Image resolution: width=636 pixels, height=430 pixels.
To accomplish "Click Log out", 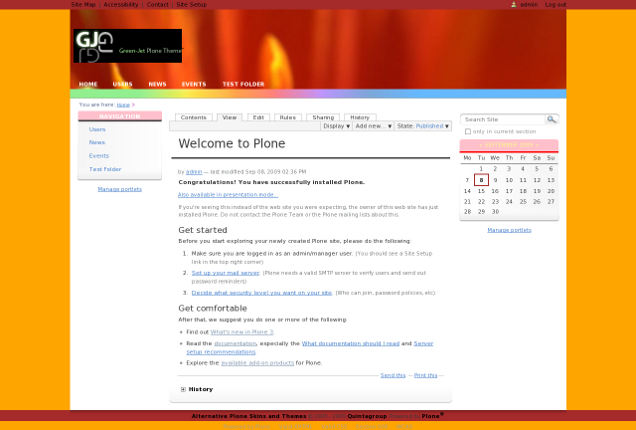I will 556,4.
